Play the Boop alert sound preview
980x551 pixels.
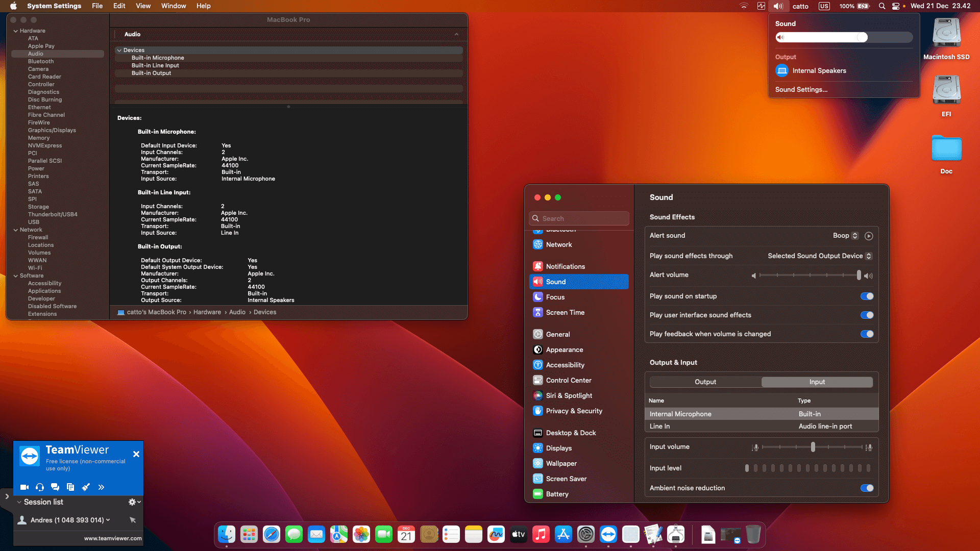click(869, 236)
